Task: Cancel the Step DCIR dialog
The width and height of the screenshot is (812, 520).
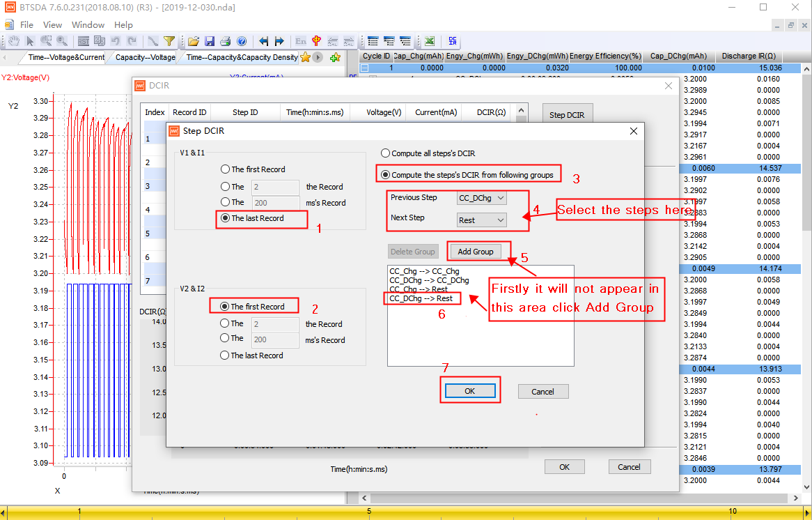Action: (x=542, y=392)
